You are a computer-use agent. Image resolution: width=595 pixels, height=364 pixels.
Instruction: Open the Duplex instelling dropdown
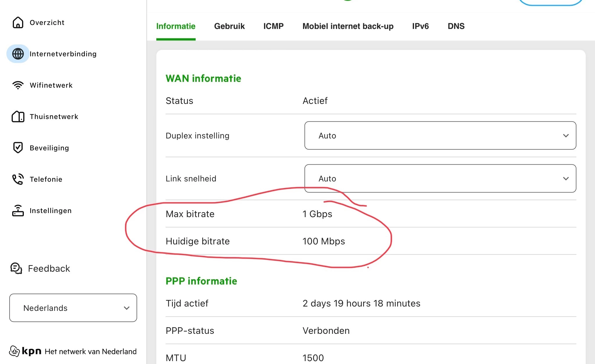(440, 136)
